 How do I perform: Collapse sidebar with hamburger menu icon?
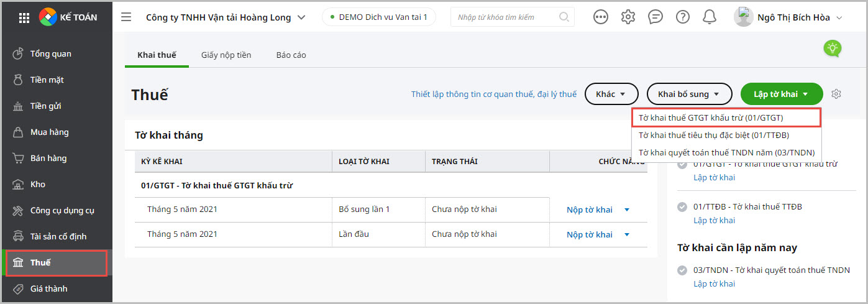pyautogui.click(x=126, y=17)
